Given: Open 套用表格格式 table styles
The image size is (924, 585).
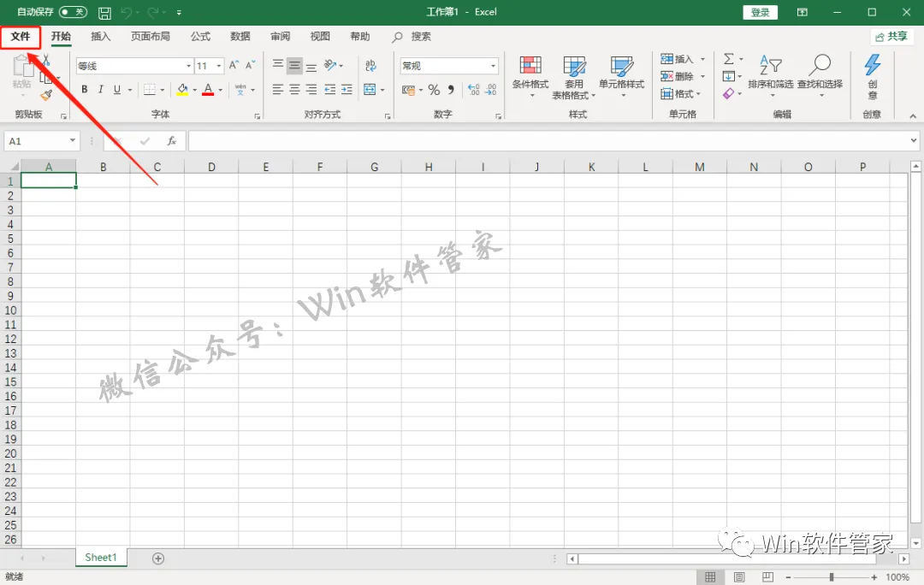Looking at the screenshot, I should 574,78.
